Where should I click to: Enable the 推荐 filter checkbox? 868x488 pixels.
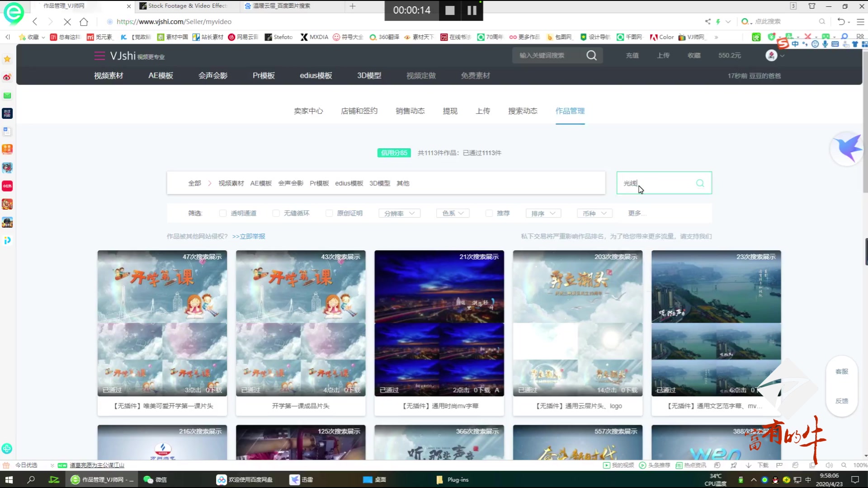(489, 213)
